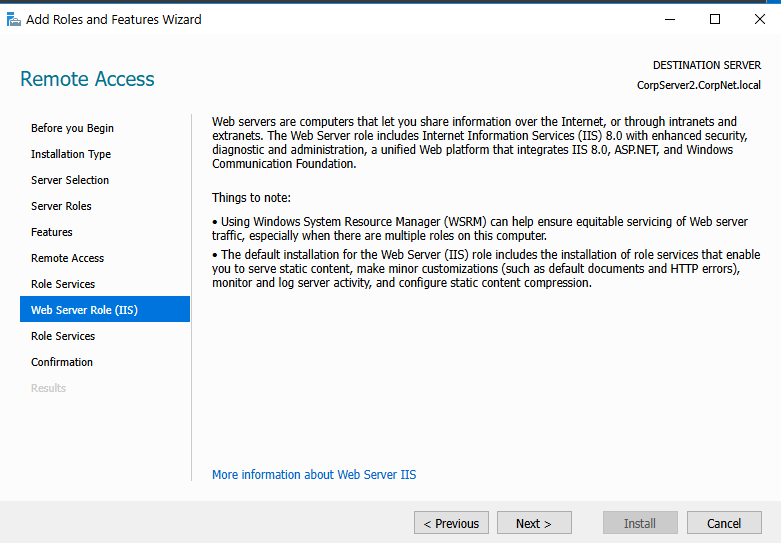Click the Previous button
Image resolution: width=781 pixels, height=543 pixels.
tap(451, 523)
